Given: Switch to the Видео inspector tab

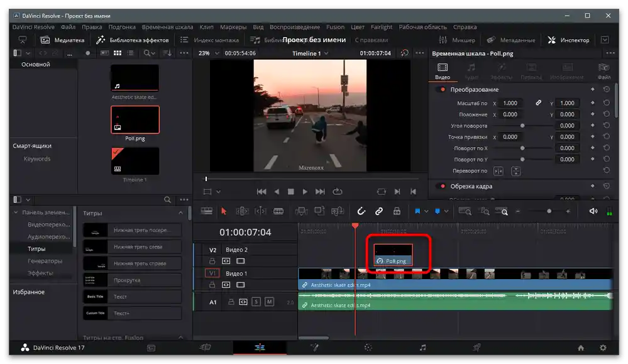Looking at the screenshot, I should (443, 71).
